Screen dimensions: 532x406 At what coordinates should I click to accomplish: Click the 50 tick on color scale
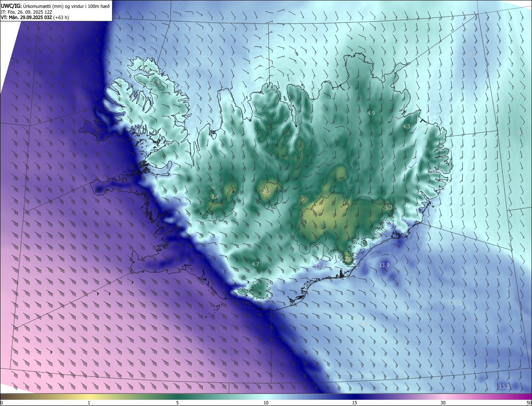pos(529,403)
